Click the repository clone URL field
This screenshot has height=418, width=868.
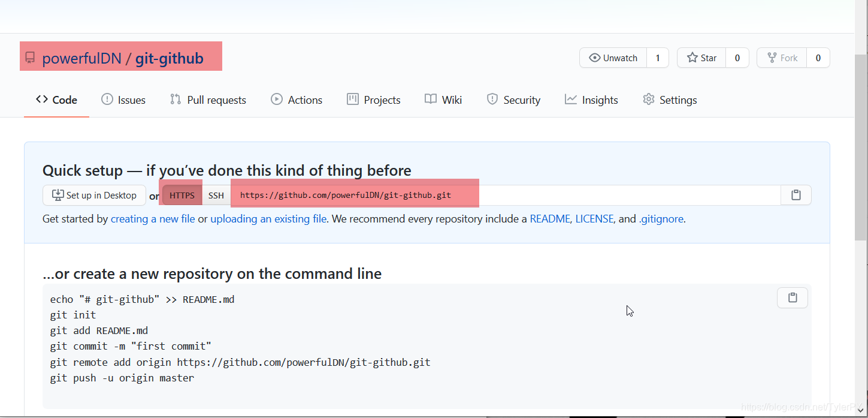click(506, 195)
